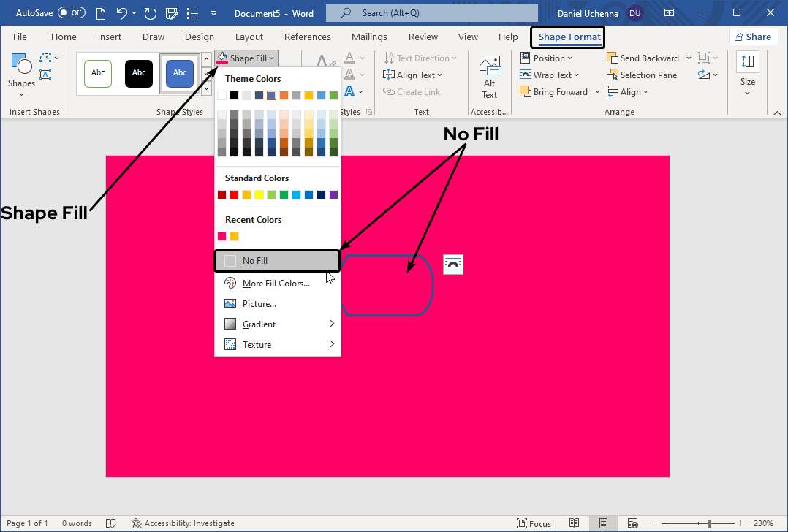
Task: Choose More Fill Colors option
Action: point(276,284)
